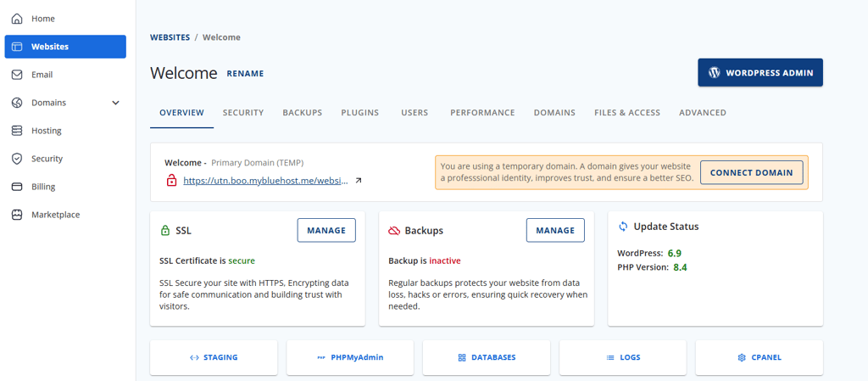Screen dimensions: 868x381
Task: Click the LOGS list icon
Action: click(610, 358)
